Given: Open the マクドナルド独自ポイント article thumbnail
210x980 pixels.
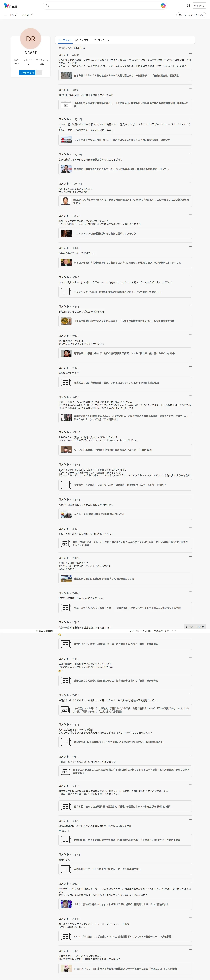Looking at the screenshot, I should [x=66, y=140].
